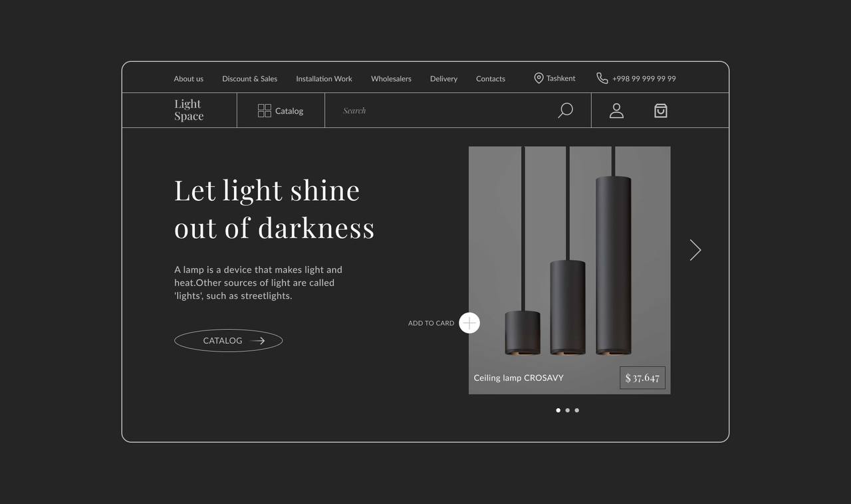The width and height of the screenshot is (851, 504).
Task: Open the Wholesalers link
Action: click(x=391, y=78)
